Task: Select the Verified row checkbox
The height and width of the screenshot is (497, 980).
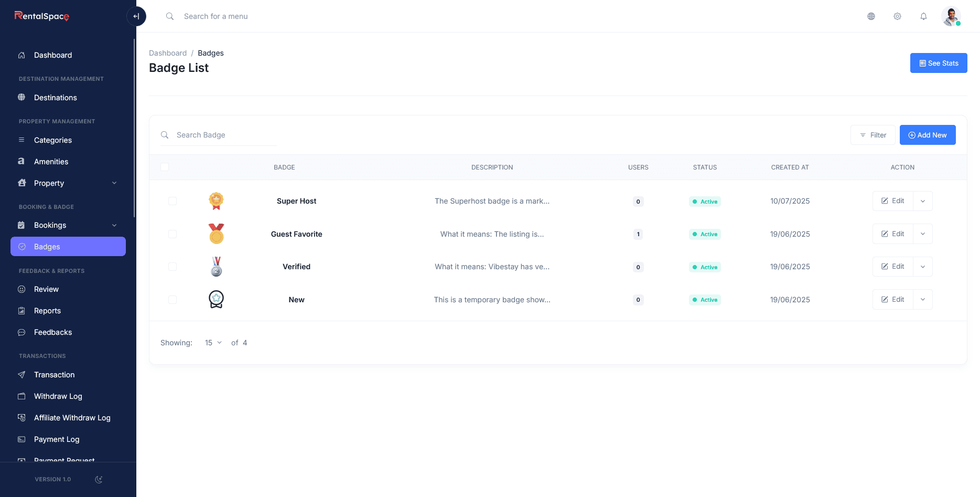Action: pos(173,267)
